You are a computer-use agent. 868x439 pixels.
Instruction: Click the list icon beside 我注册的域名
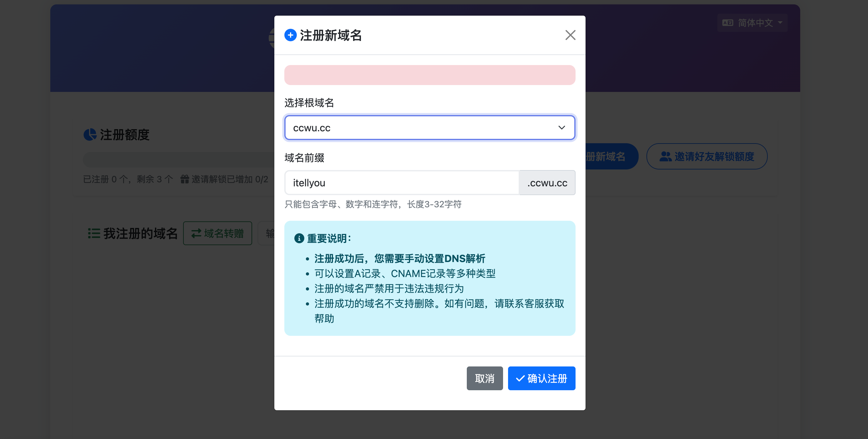point(94,233)
